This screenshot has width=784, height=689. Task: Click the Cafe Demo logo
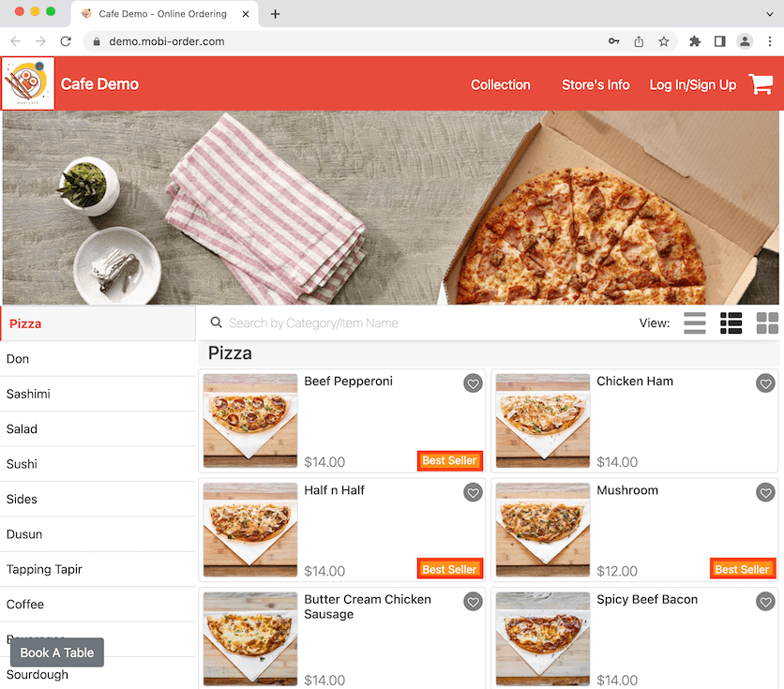pyautogui.click(x=27, y=83)
